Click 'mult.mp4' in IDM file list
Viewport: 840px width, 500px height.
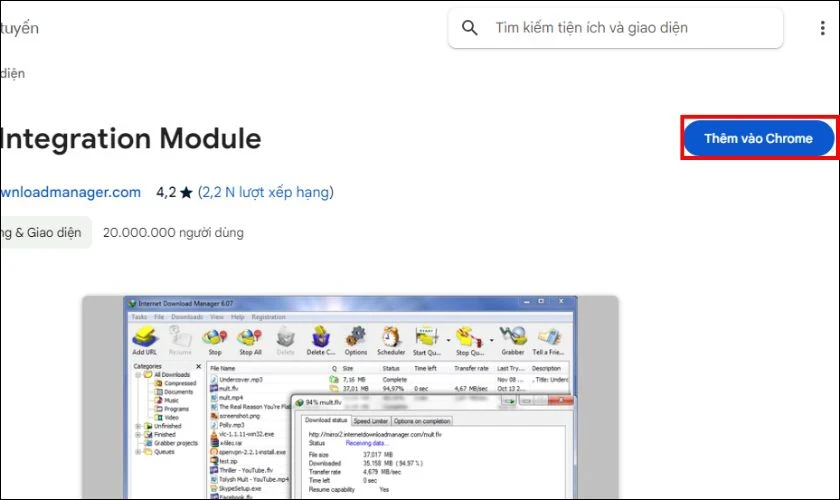click(227, 398)
